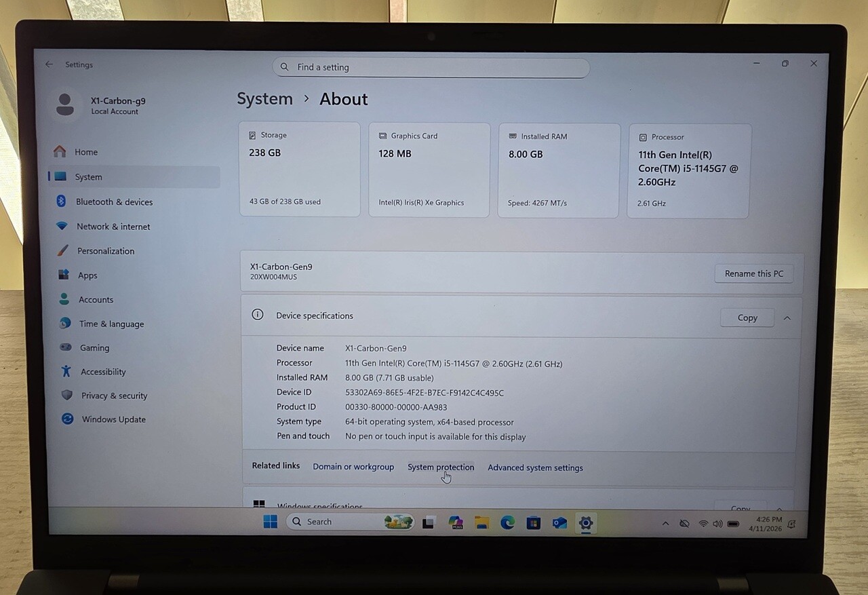868x595 pixels.
Task: Open Microsoft Store from the taskbar
Action: coord(534,522)
